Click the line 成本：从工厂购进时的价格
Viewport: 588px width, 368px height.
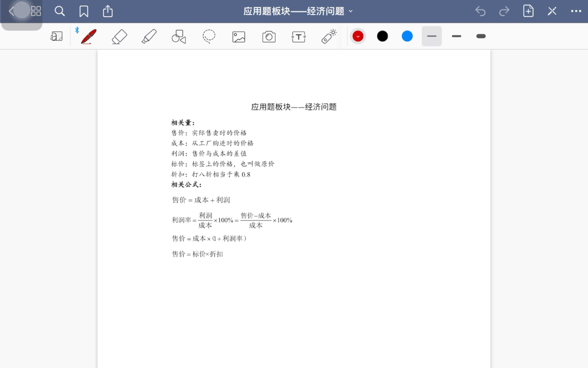pyautogui.click(x=212, y=143)
